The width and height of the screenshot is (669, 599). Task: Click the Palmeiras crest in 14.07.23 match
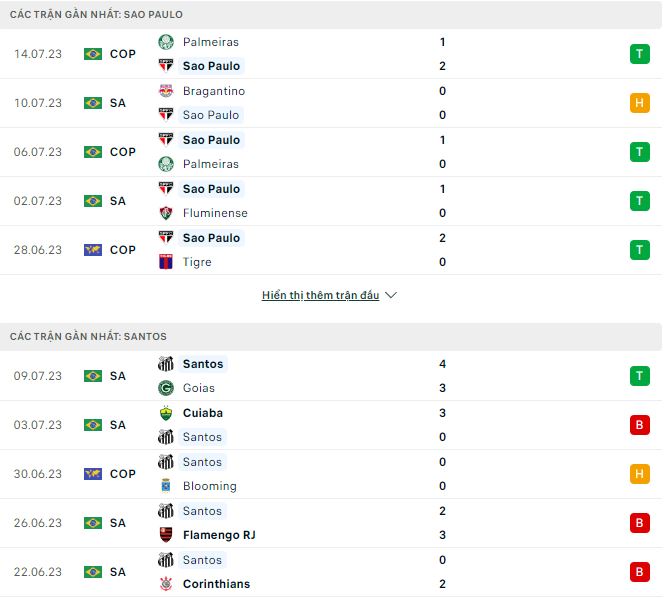pyautogui.click(x=166, y=42)
